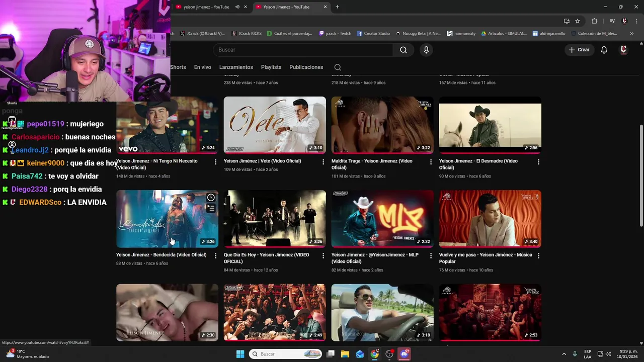Image resolution: width=644 pixels, height=362 pixels.
Task: Close the active Yeison Jimenez YouTube tab
Action: tap(325, 7)
